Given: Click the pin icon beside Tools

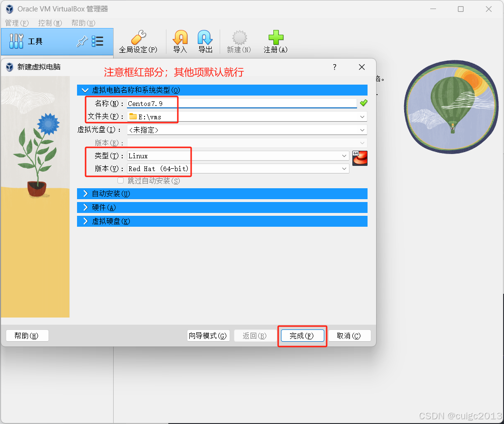Looking at the screenshot, I should [82, 41].
